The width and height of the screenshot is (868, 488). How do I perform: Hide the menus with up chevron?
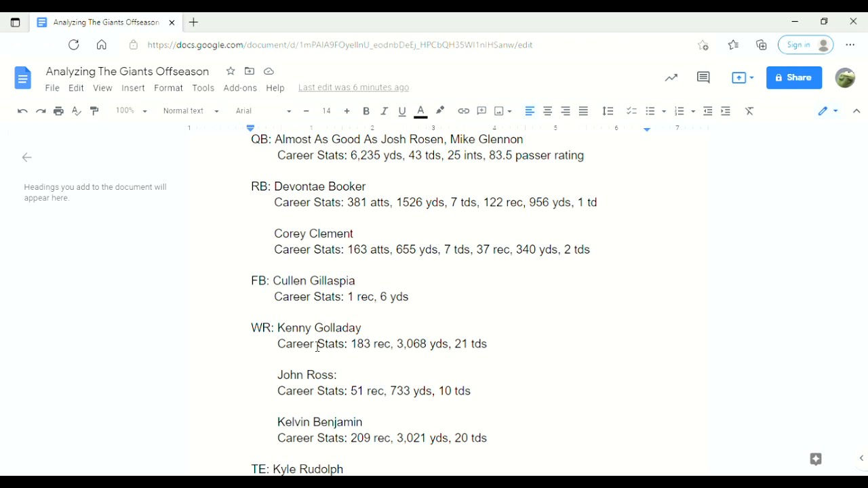[x=857, y=111]
